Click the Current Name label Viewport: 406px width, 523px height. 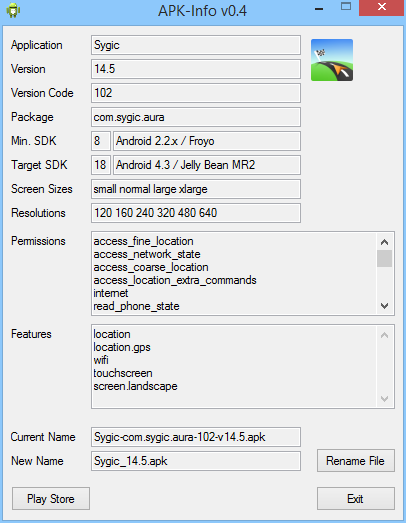pos(43,437)
